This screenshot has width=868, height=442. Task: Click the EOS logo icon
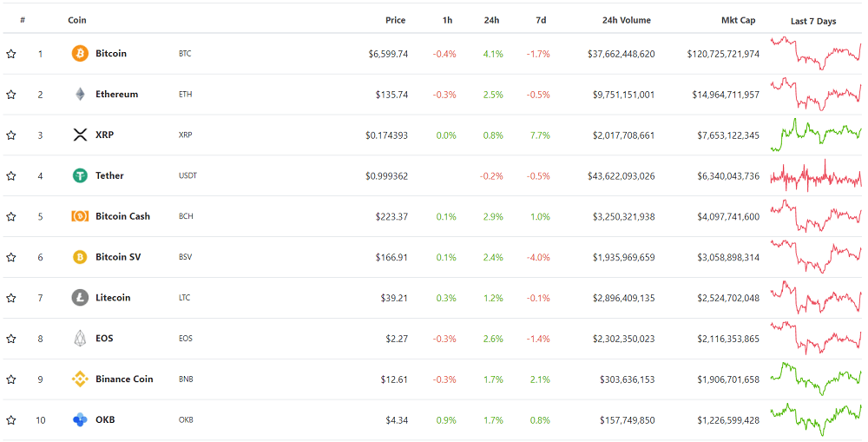click(x=80, y=339)
